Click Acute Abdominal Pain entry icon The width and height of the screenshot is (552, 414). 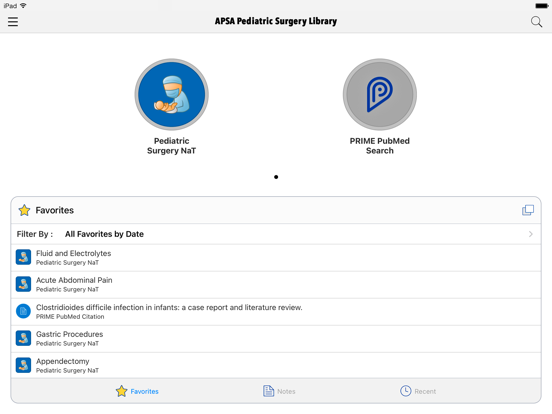point(23,284)
